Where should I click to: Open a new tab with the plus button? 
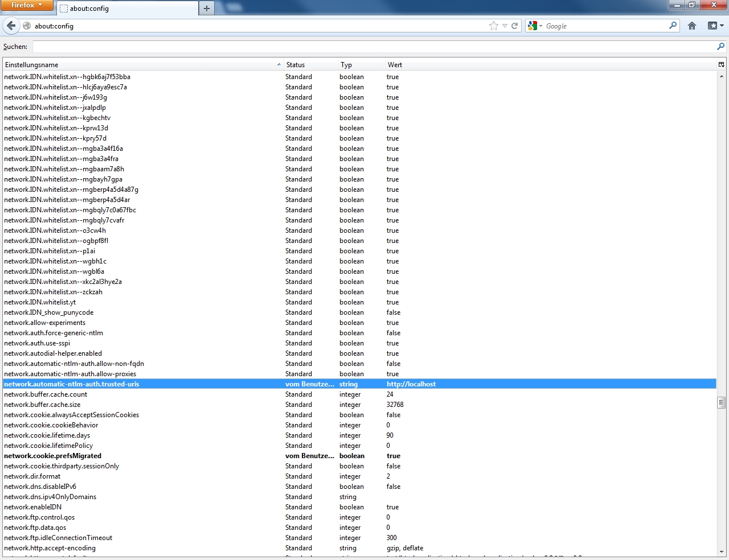207,8
